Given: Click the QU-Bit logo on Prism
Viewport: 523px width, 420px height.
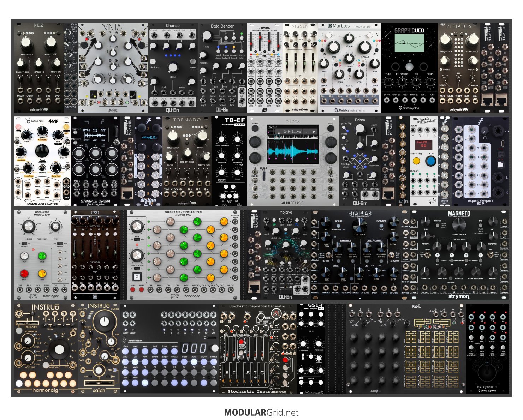Looking at the screenshot, I should pos(360,203).
